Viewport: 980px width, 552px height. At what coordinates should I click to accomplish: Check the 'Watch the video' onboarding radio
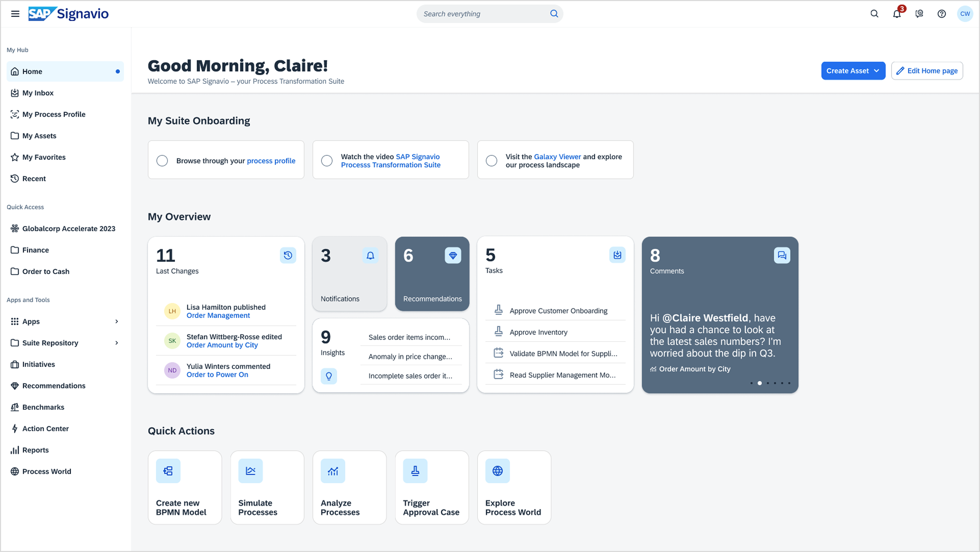(x=327, y=161)
